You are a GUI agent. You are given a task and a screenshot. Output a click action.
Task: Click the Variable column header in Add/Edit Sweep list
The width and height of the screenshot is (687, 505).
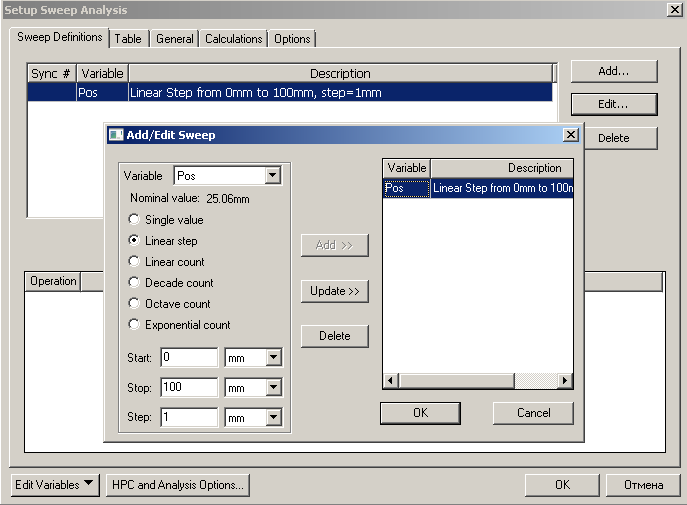click(x=407, y=168)
